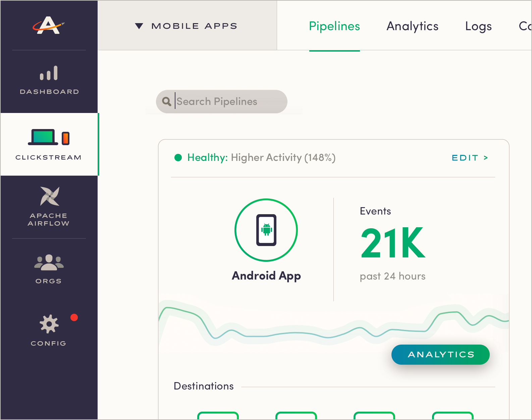Click the green ANALYTICS button

tap(440, 354)
